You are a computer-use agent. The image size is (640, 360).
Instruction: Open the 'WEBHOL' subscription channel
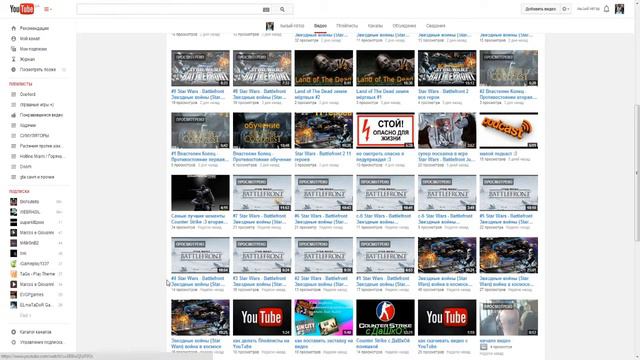[x=30, y=212]
